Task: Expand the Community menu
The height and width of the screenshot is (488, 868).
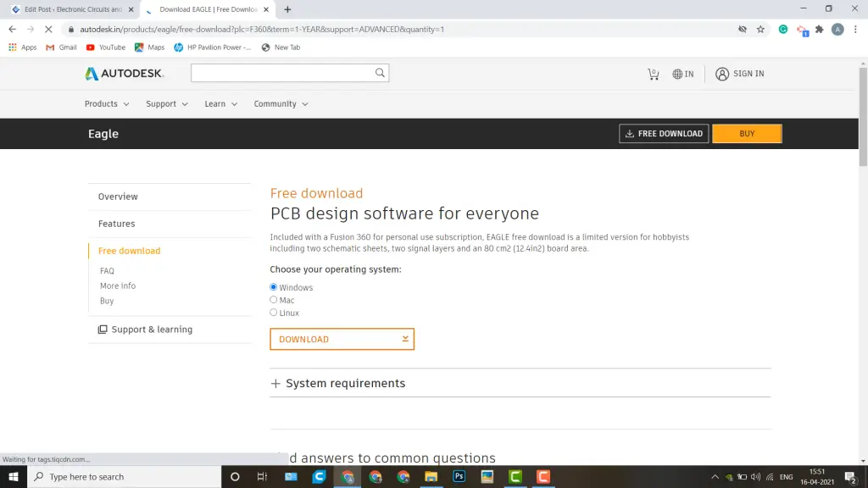Action: (x=281, y=104)
